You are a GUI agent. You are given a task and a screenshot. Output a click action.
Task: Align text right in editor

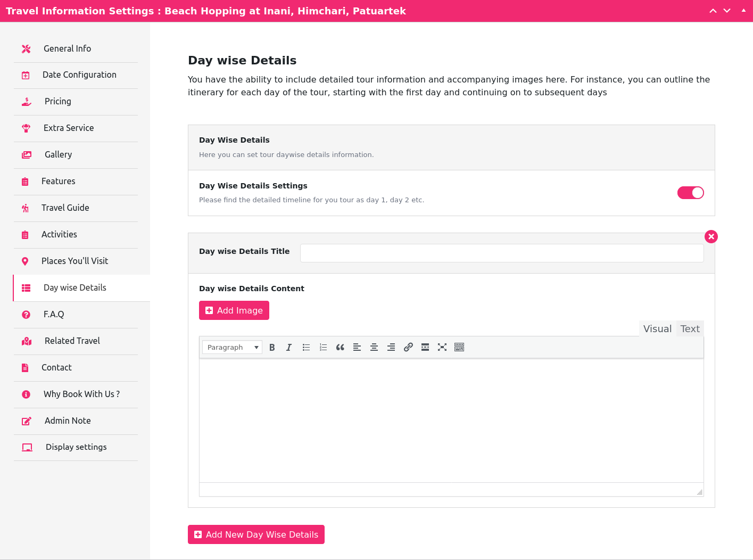tap(391, 347)
